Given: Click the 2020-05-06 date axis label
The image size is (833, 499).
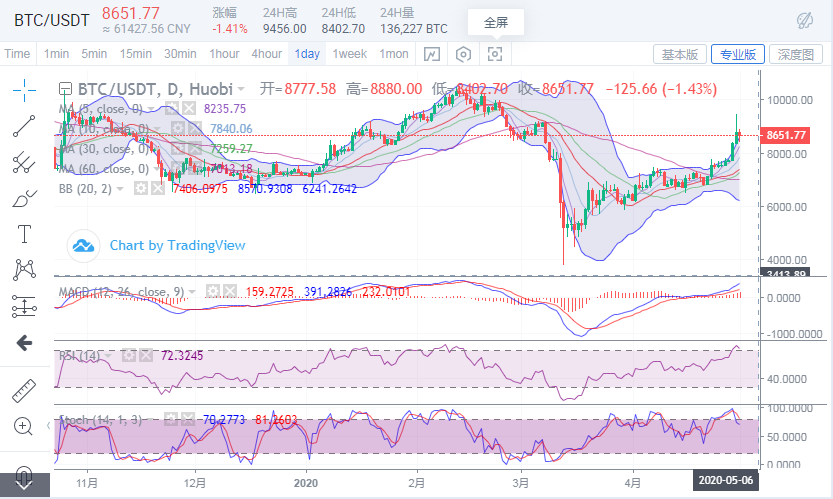Looking at the screenshot, I should coord(726,480).
